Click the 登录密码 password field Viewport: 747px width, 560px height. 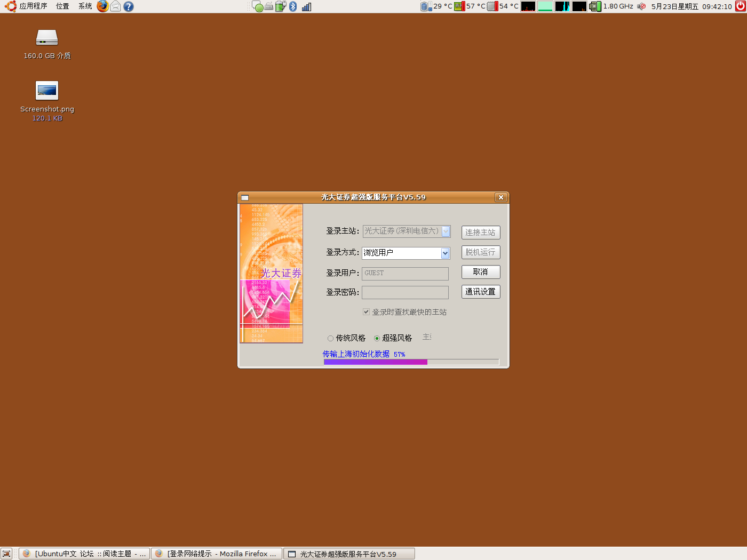(405, 292)
